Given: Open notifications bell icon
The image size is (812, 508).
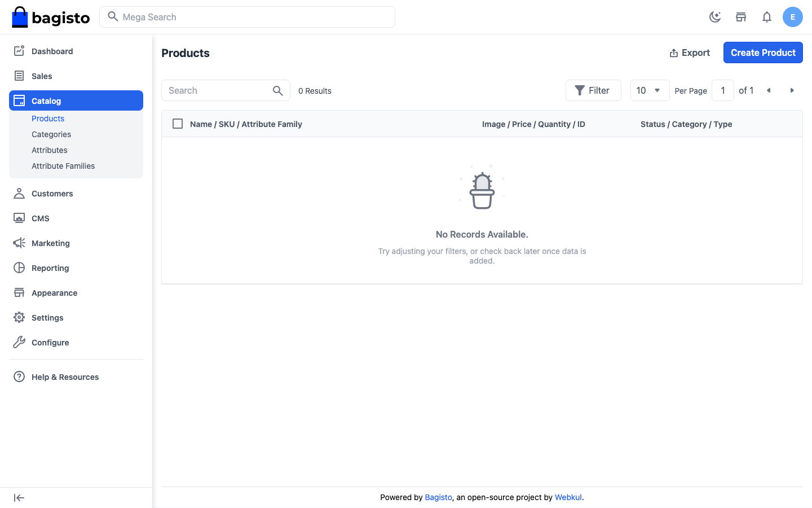Looking at the screenshot, I should click(x=767, y=17).
